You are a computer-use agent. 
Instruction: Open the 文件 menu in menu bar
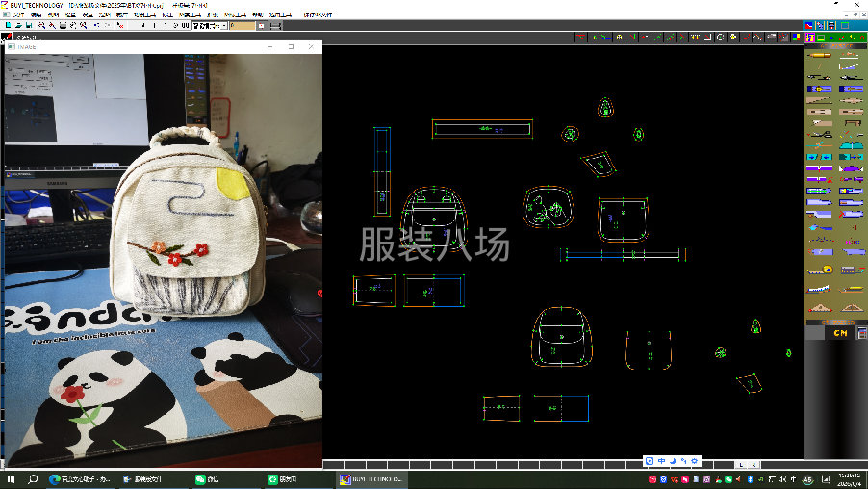[18, 15]
